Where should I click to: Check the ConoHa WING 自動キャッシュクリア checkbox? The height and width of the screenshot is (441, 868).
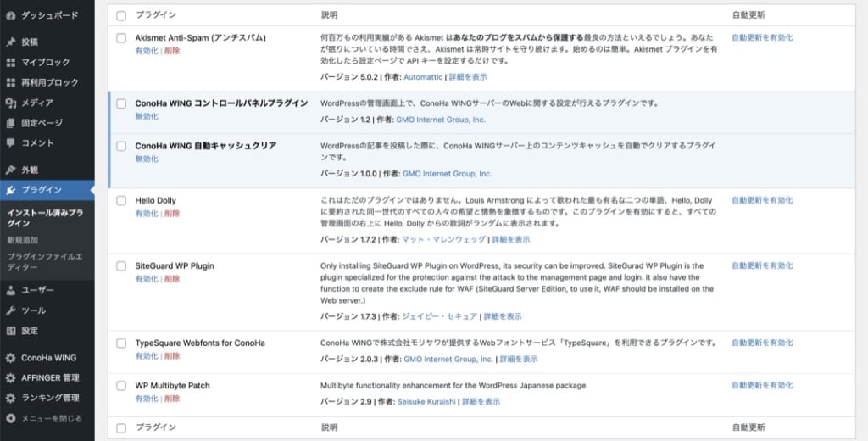[x=121, y=146]
